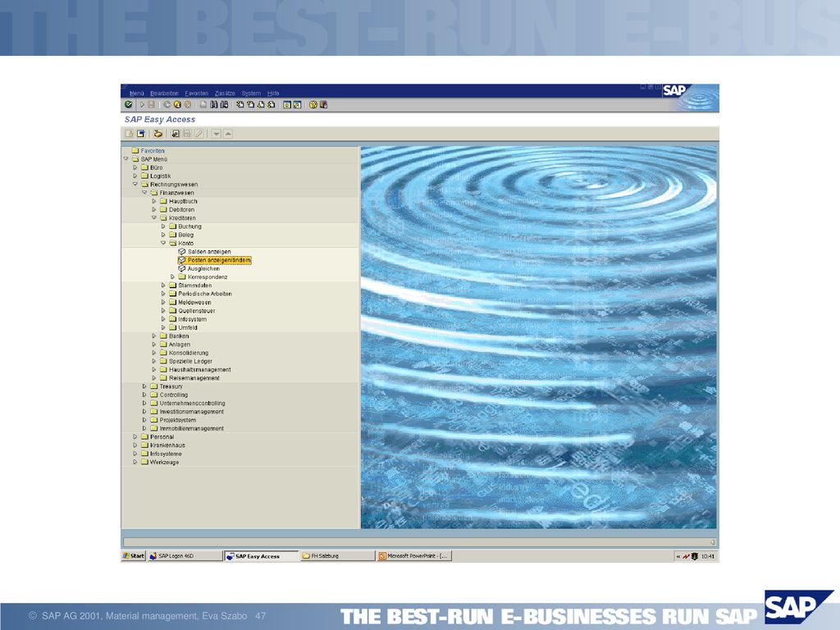
Task: Click the Print icon
Action: 203,104
